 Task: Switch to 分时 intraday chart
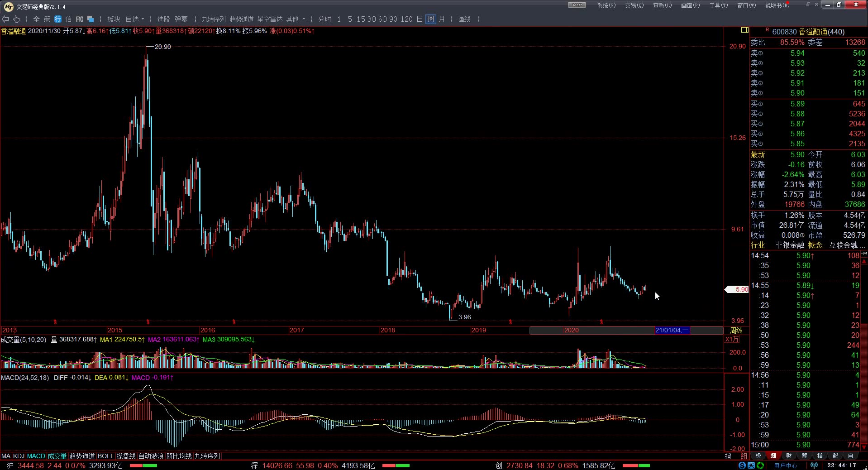325,19
